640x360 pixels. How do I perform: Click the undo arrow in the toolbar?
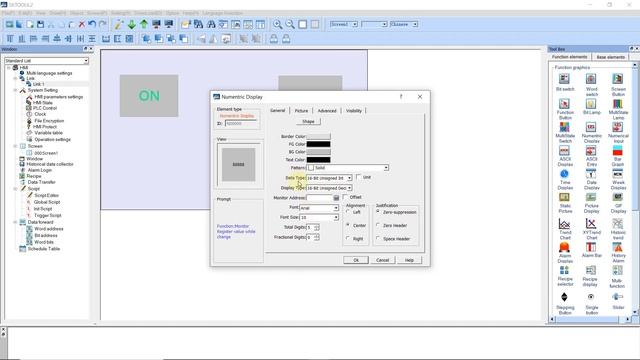(92, 24)
